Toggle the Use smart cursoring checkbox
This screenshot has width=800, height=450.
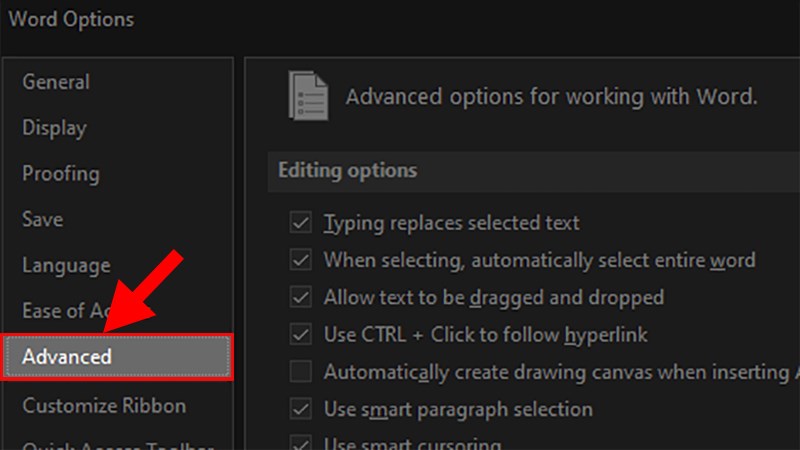point(300,442)
